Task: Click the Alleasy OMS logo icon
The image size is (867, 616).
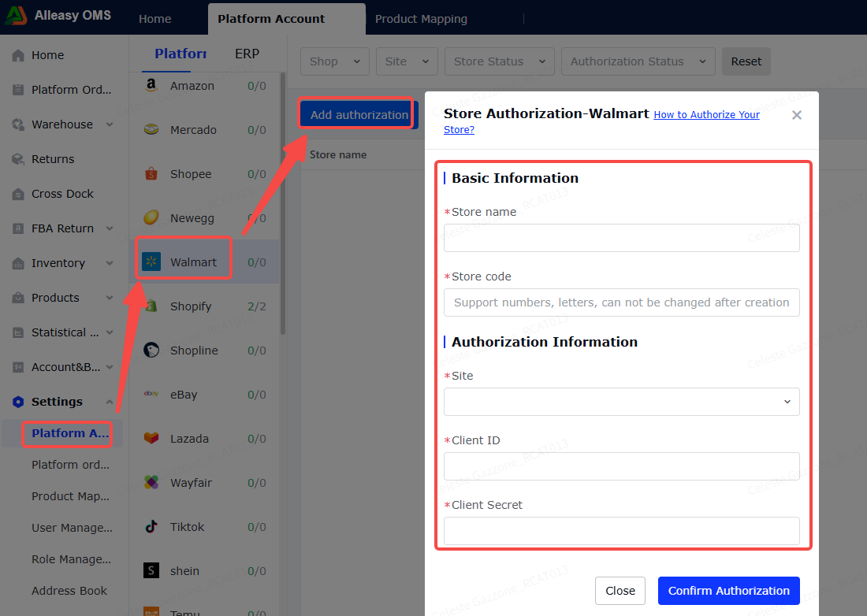Action: tap(16, 16)
